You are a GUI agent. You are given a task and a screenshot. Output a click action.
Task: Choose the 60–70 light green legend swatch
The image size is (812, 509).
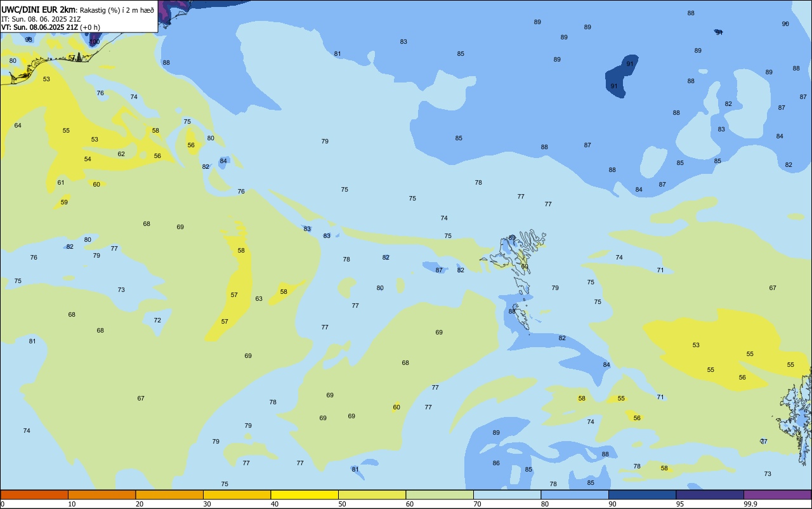click(x=440, y=494)
